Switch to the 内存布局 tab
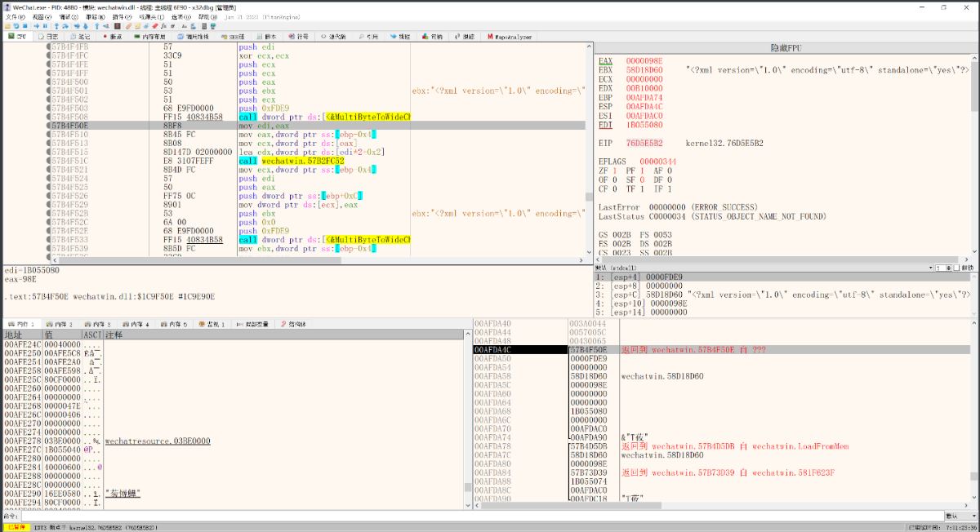 149,37
